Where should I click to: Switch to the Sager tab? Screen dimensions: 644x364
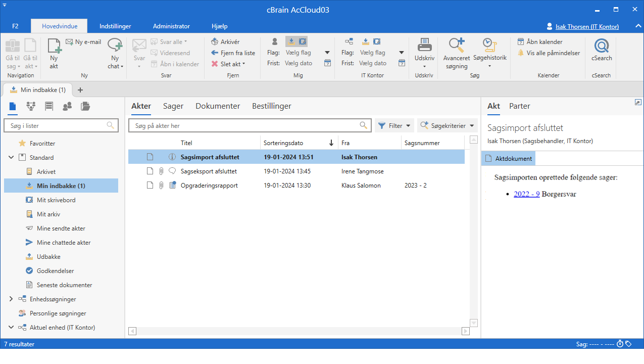click(173, 106)
